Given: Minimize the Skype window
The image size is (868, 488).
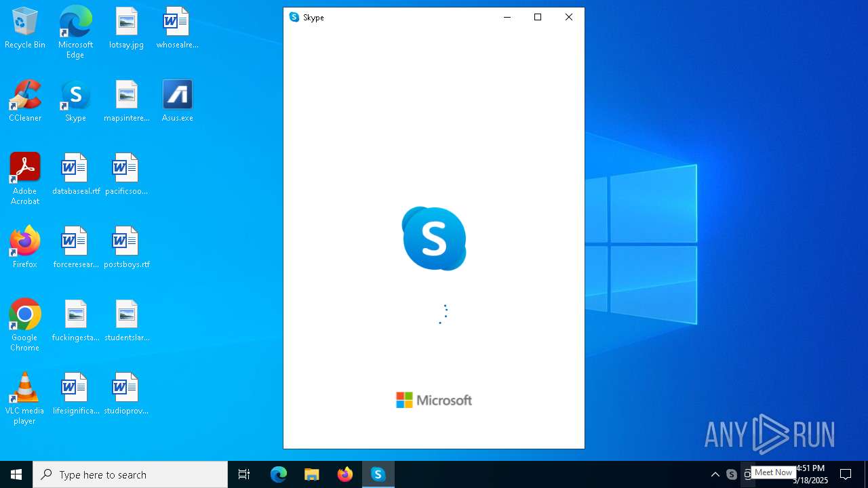Looking at the screenshot, I should point(507,18).
